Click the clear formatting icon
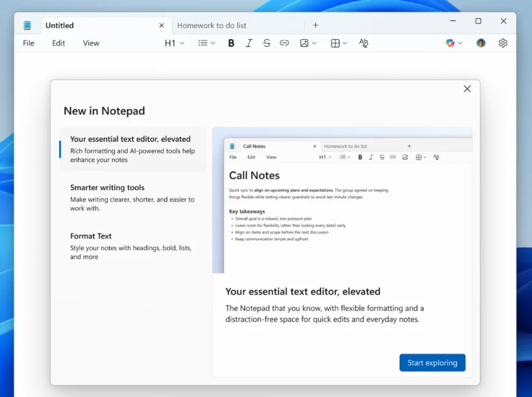The image size is (532, 397). [363, 43]
